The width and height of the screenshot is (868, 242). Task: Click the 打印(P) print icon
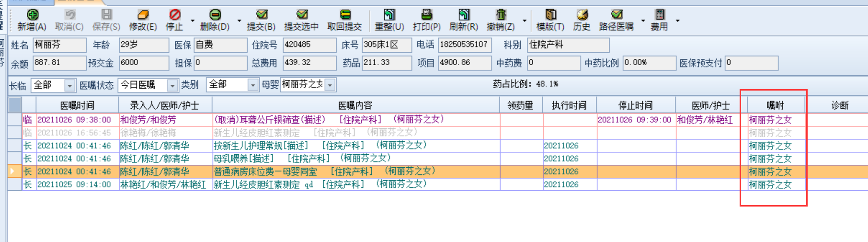426,15
